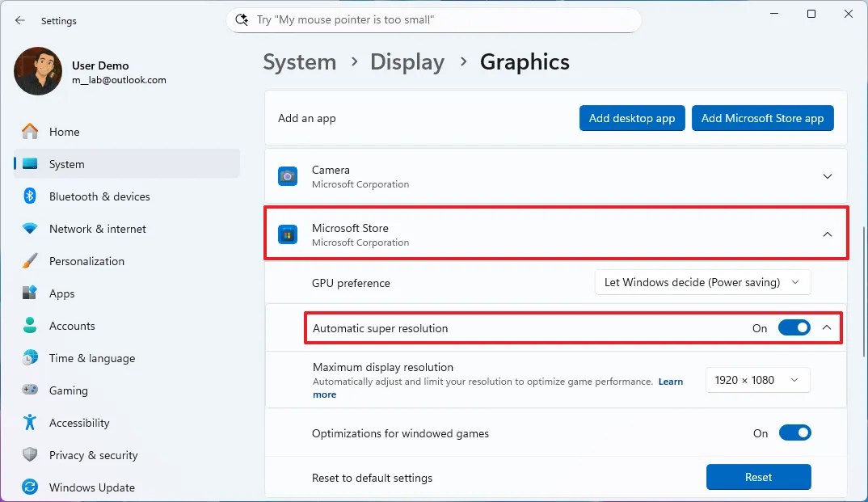Turn off Automatic super resolution toggle
This screenshot has height=502, width=868.
point(794,327)
